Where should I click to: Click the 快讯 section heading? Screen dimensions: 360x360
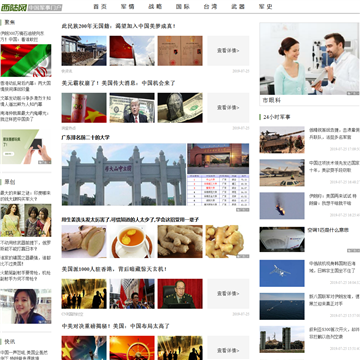pos(10,342)
